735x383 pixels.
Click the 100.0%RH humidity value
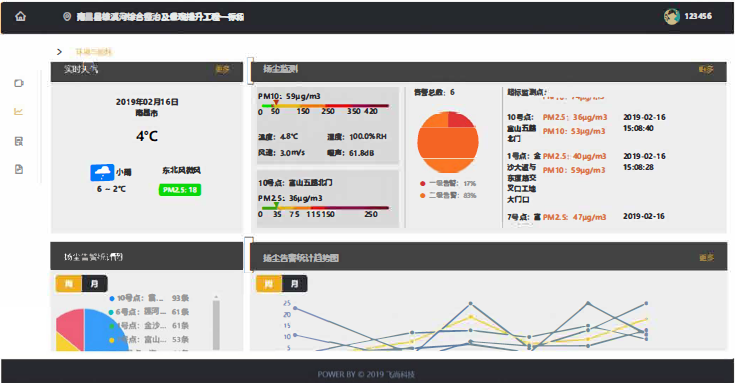tap(368, 136)
